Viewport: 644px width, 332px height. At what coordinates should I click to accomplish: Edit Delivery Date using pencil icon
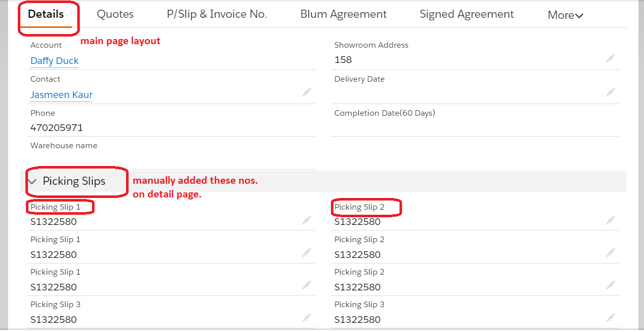[x=610, y=92]
